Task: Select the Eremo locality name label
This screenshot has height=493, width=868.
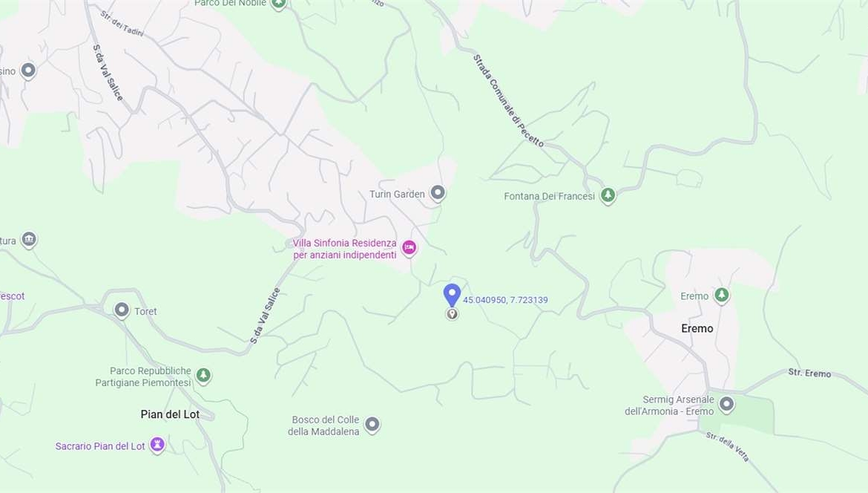Action: pos(697,328)
